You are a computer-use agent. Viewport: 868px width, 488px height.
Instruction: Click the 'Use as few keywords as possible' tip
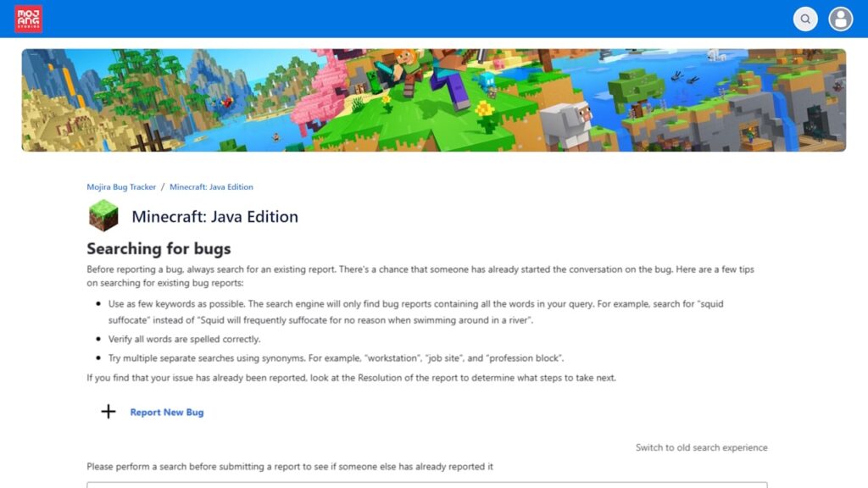coord(415,312)
